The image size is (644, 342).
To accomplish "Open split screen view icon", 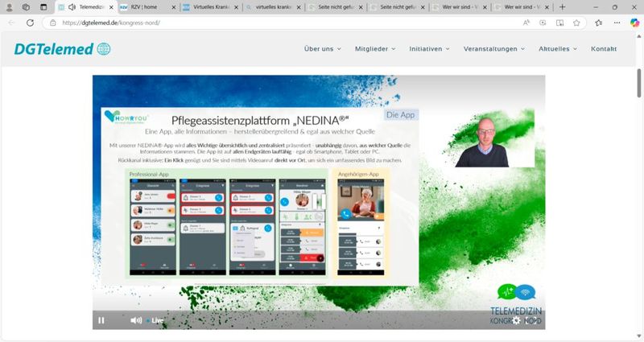I will click(559, 23).
